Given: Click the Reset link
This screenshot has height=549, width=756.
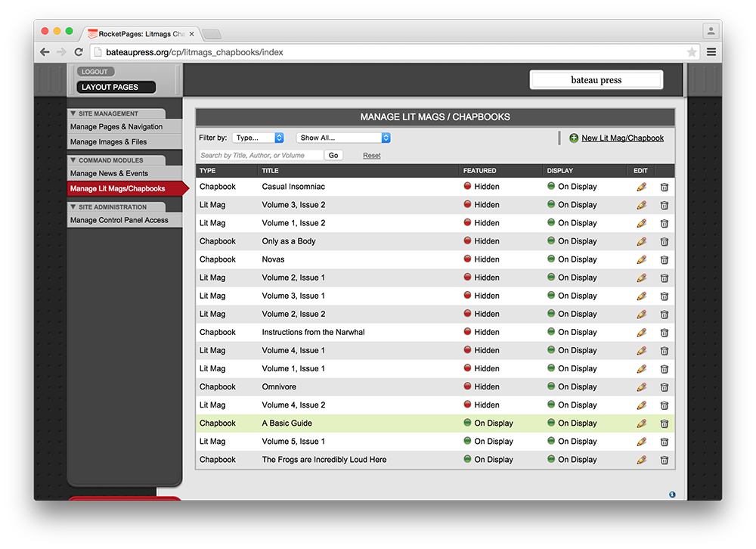Looking at the screenshot, I should coord(371,156).
